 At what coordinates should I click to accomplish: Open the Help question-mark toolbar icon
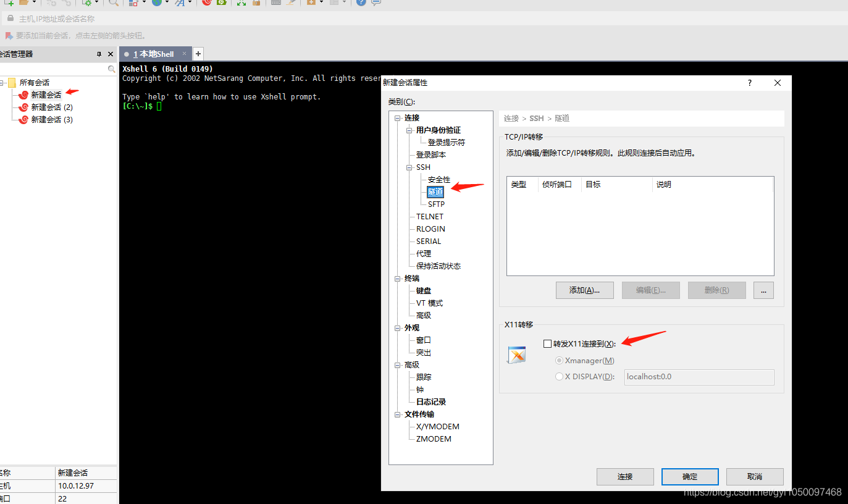point(361,2)
